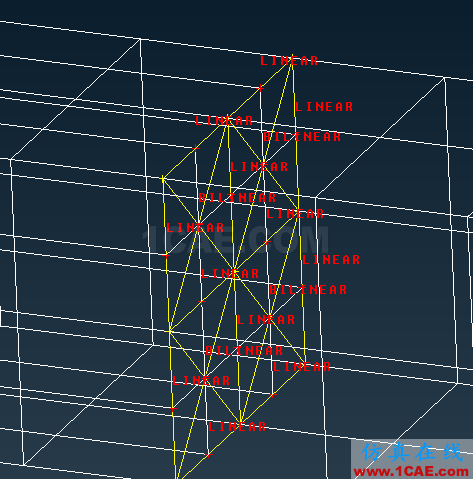Select LINEAR label directly above lowest BILINEAR
This screenshot has width=473, height=479.
point(266,320)
